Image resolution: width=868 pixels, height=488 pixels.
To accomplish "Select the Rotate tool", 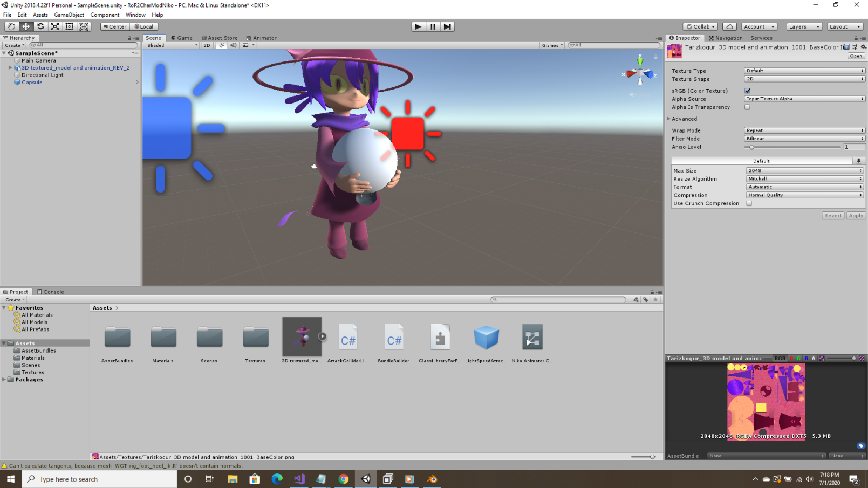I will click(40, 26).
